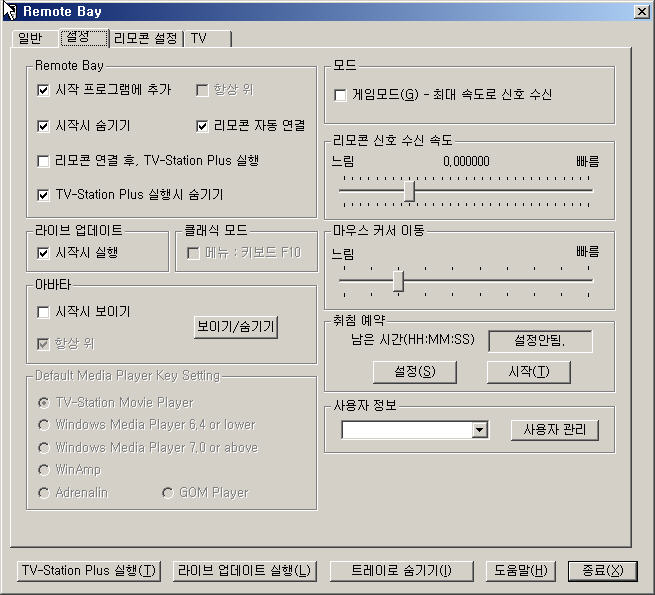Uncheck the 시작시 숨기기 checkbox

[x=43, y=126]
